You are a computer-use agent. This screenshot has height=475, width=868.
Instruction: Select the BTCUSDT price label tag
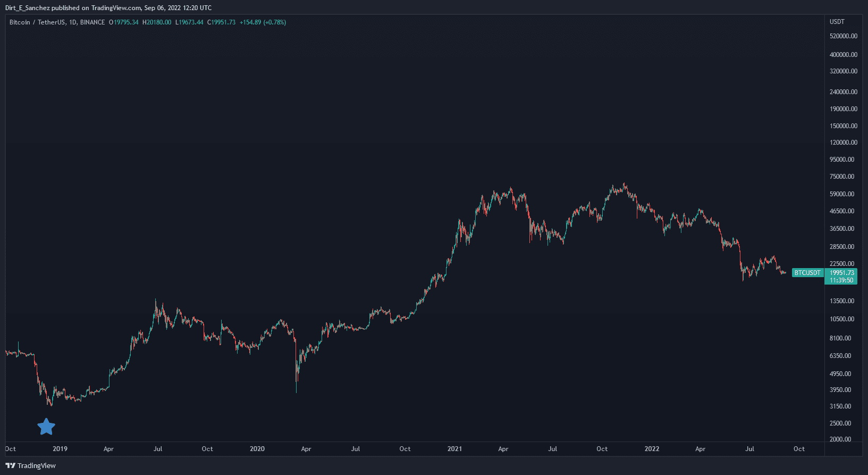(x=807, y=273)
